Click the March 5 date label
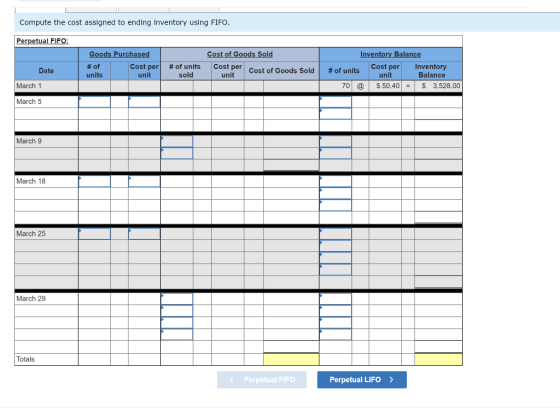The image size is (560, 409). pyautogui.click(x=29, y=101)
